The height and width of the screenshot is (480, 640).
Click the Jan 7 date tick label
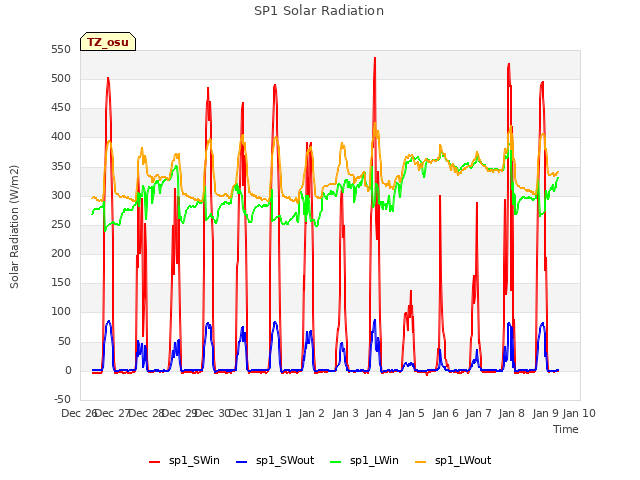point(478,413)
